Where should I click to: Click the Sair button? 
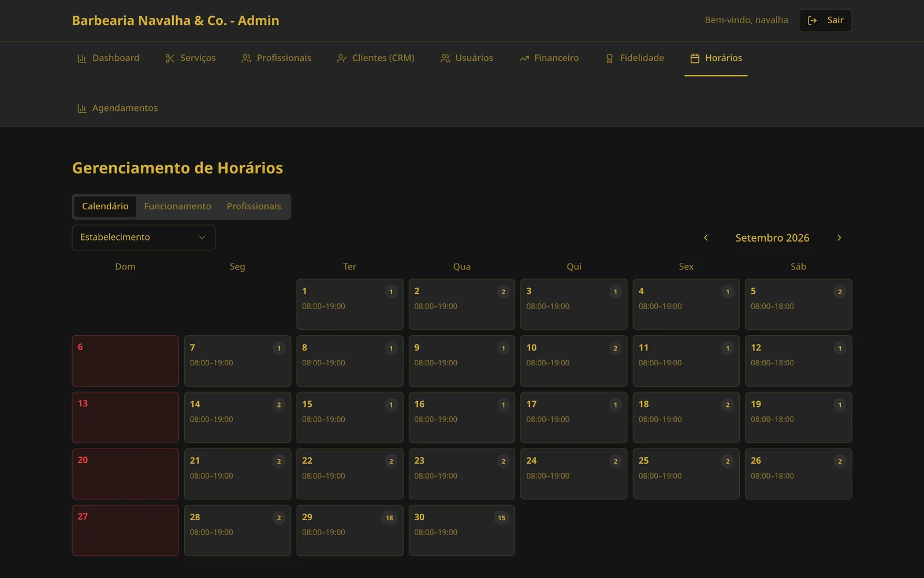coord(825,20)
